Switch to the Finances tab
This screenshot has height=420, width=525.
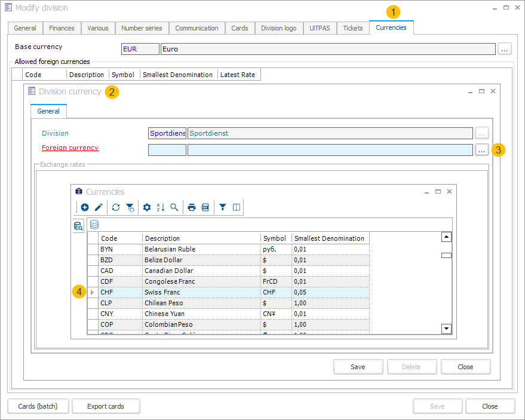[62, 28]
